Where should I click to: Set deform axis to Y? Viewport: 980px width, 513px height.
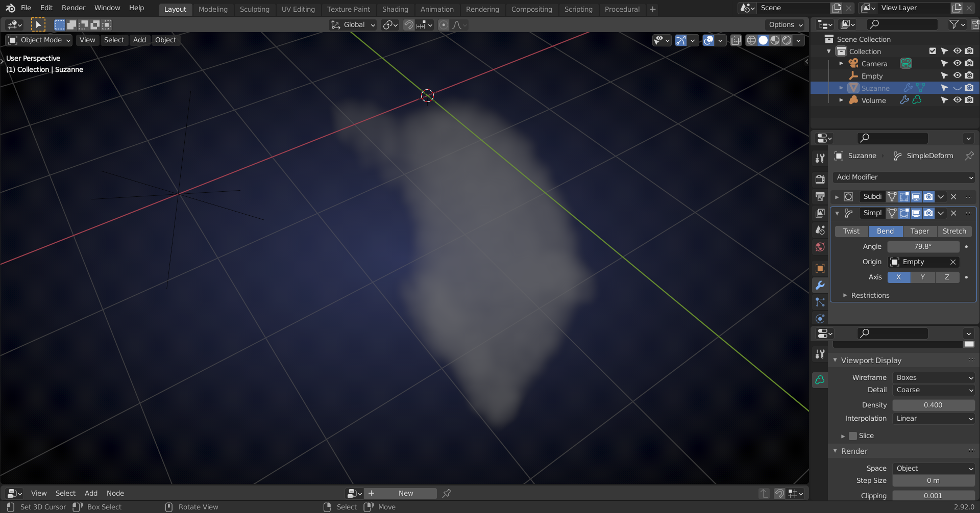click(x=922, y=277)
